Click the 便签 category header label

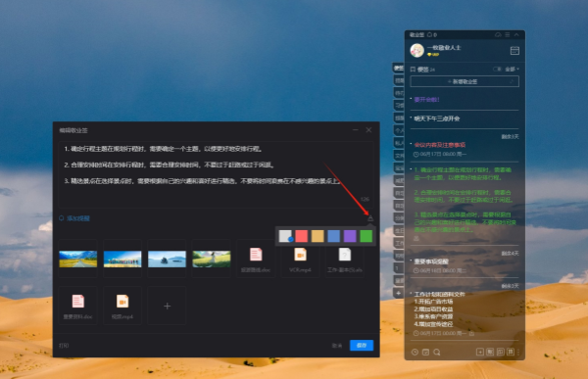click(x=423, y=70)
